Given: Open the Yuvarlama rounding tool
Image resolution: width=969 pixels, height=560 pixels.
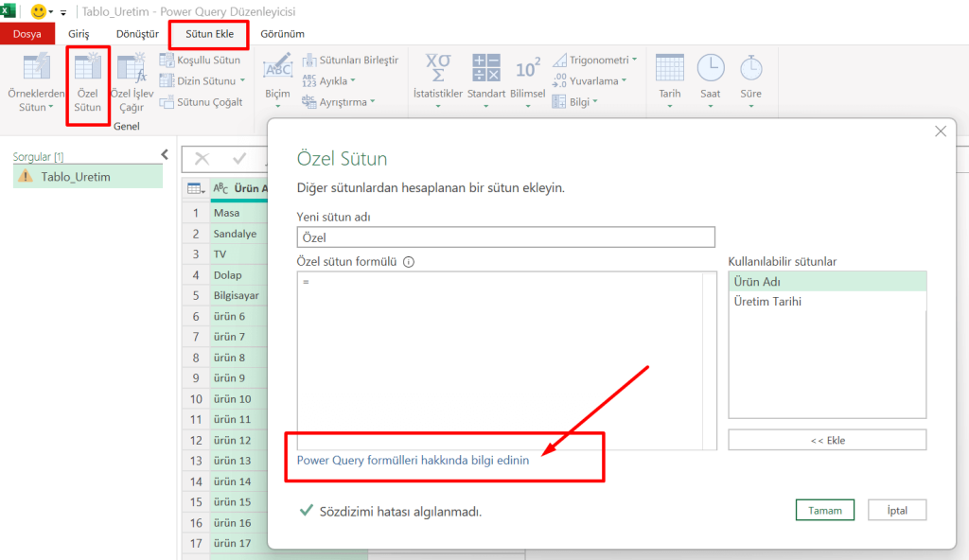Looking at the screenshot, I should pos(590,81).
